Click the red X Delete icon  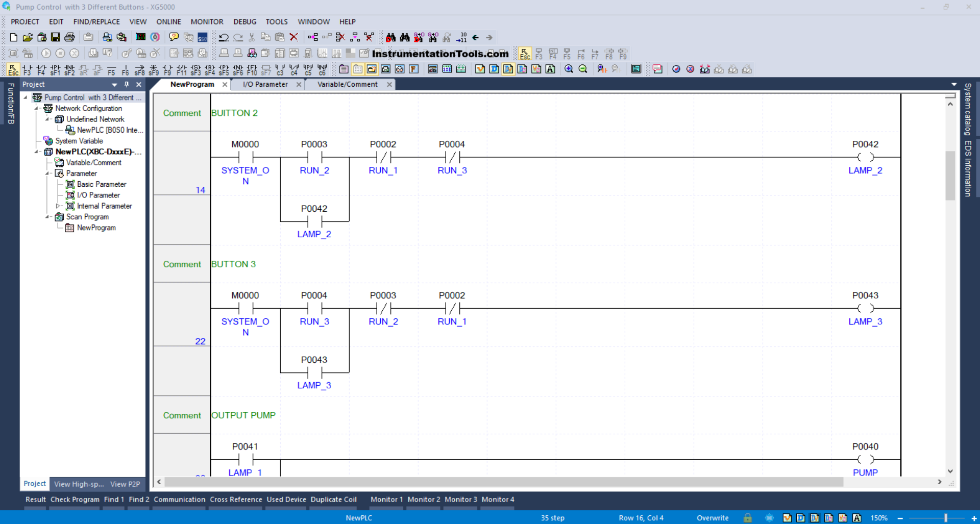click(x=293, y=37)
